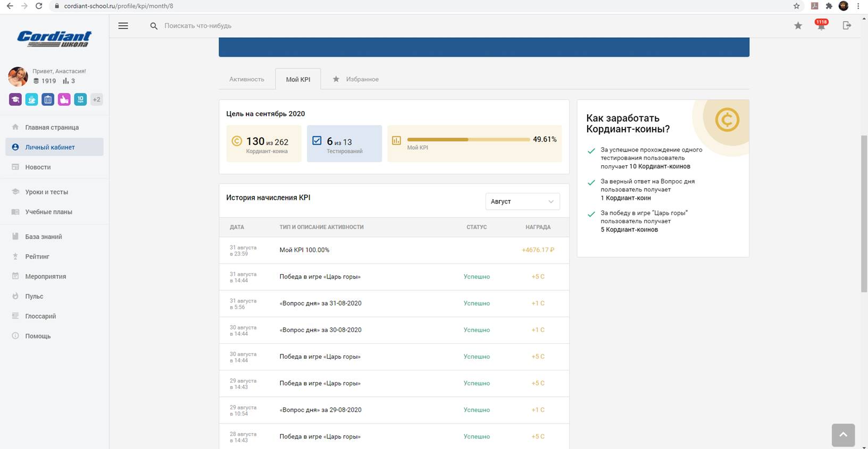Click the notifications bell with 1118 badge
Image resolution: width=868 pixels, height=449 pixels.
(821, 26)
